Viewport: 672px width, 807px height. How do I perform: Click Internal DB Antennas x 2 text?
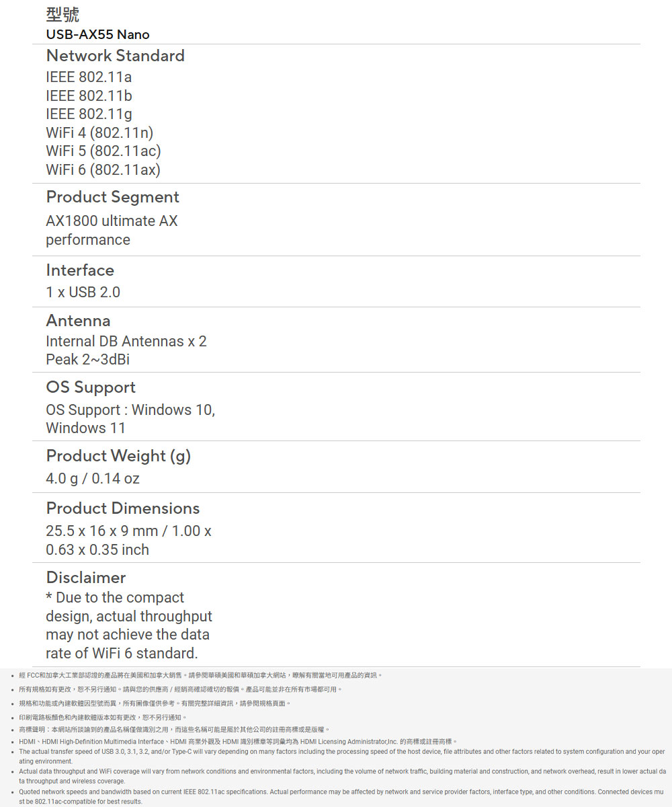tap(126, 341)
